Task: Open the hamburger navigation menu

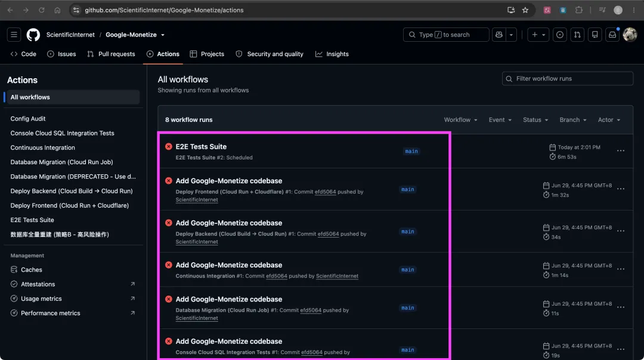Action: pos(14,35)
